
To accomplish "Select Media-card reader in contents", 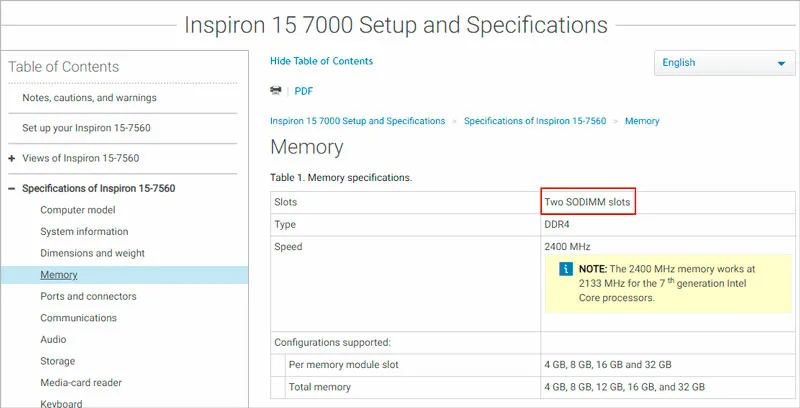I will pyautogui.click(x=81, y=382).
